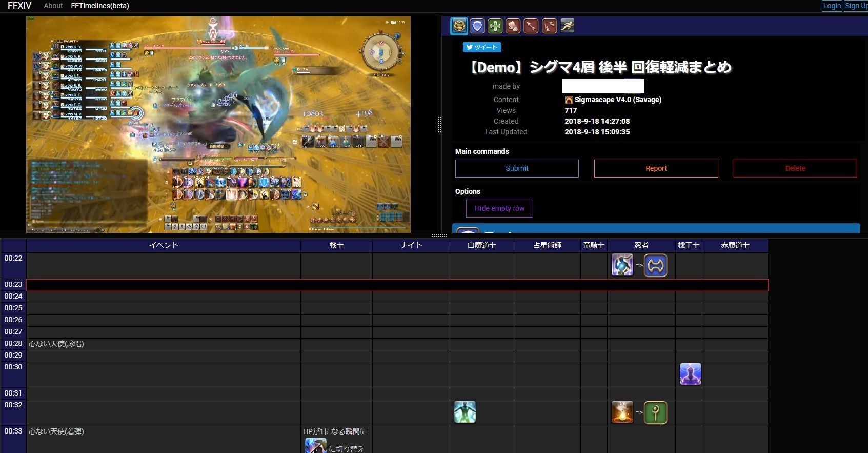Viewport: 868px width, 453px height.
Task: Select the 占星術師 column header
Action: tap(547, 245)
